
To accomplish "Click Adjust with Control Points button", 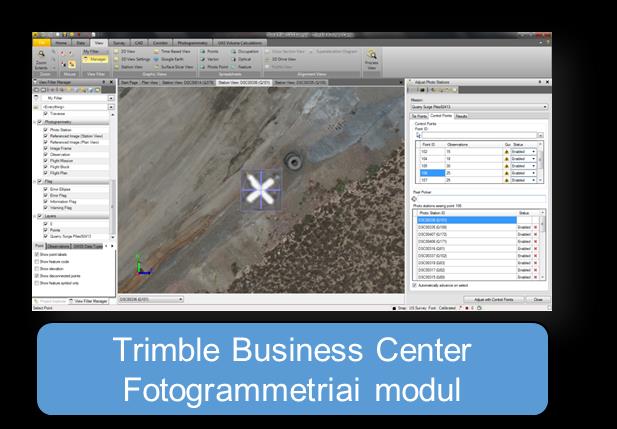I will coord(493,300).
